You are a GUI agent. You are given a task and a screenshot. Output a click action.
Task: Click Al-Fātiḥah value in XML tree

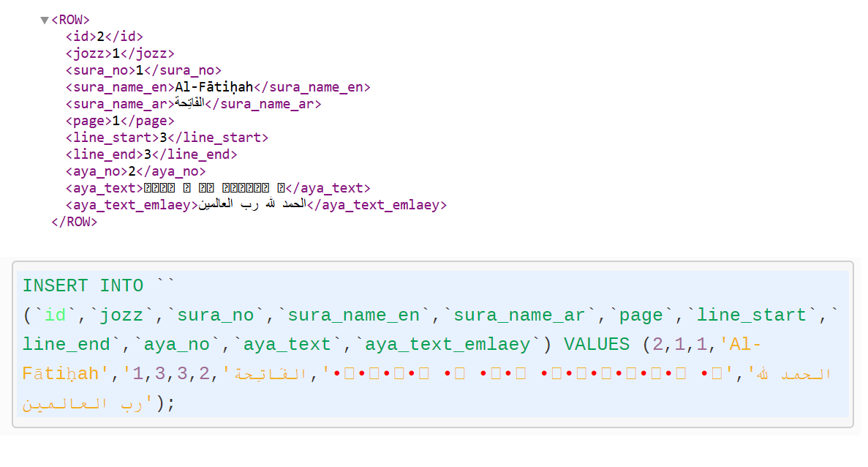click(214, 87)
